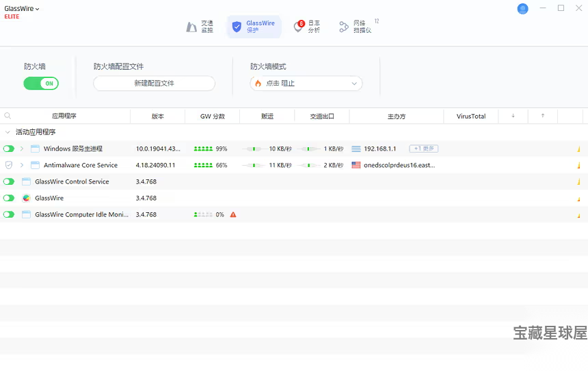The width and height of the screenshot is (588, 371).
Task: Click the US flag host icon
Action: point(356,165)
